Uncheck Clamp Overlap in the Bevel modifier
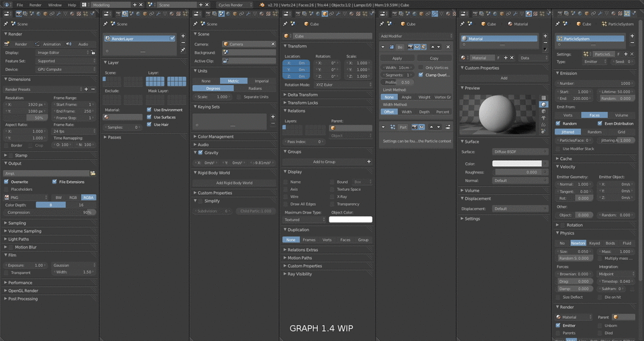 coord(421,74)
